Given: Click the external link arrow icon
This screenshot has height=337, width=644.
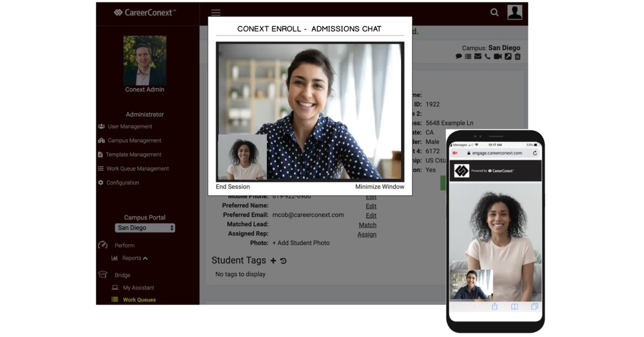Looking at the screenshot, I should click(x=508, y=56).
